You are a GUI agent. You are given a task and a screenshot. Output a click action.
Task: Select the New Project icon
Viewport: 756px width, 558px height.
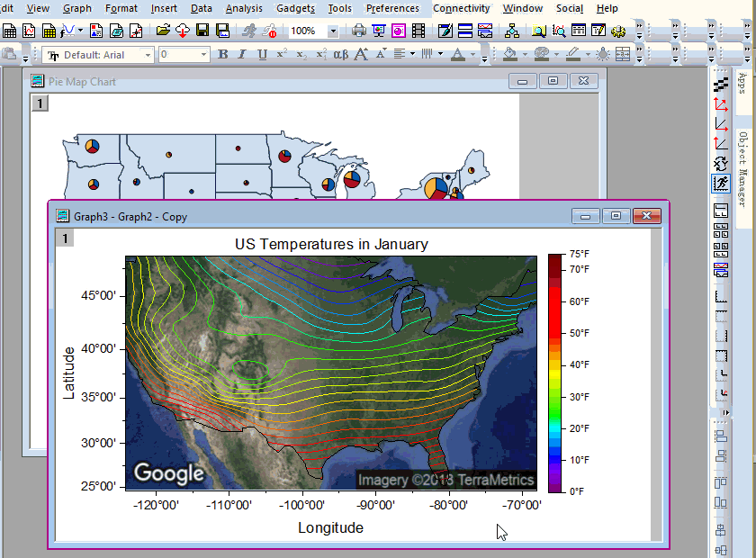pos(10,30)
